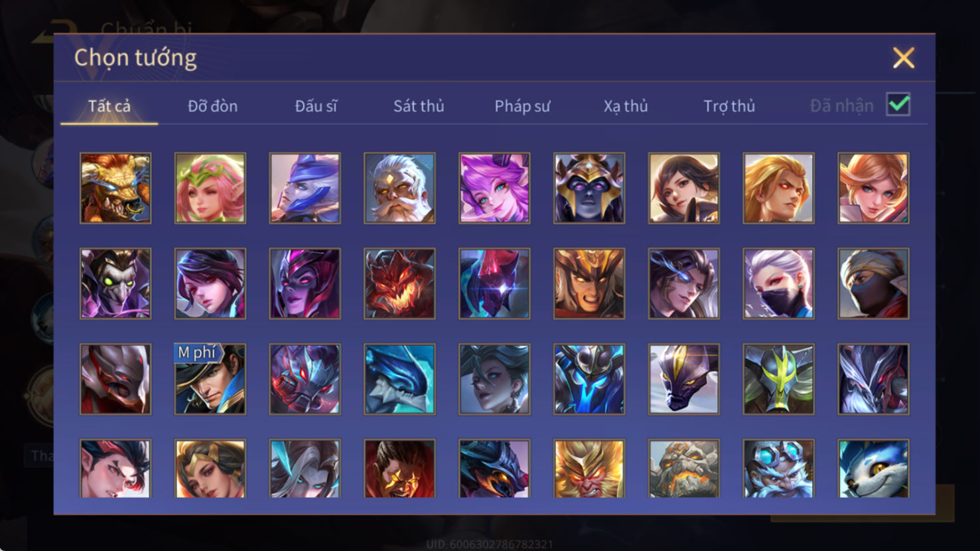980x551 pixels.
Task: Choose the blue fox with goggles hero
Action: (x=873, y=468)
